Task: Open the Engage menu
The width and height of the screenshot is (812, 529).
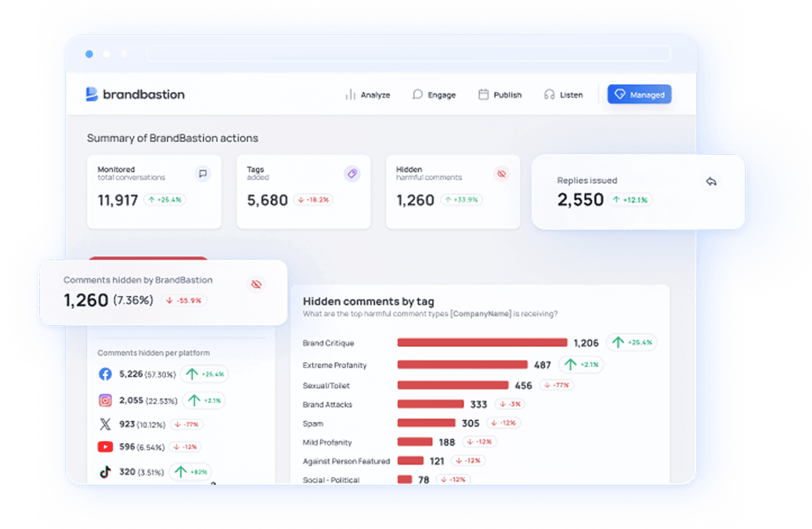Action: pos(434,94)
